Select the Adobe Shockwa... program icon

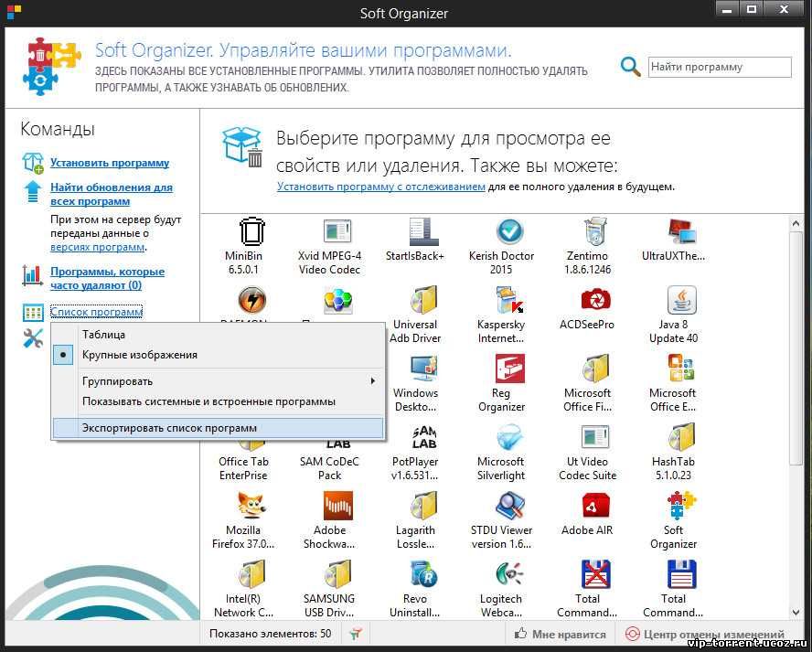[337, 506]
